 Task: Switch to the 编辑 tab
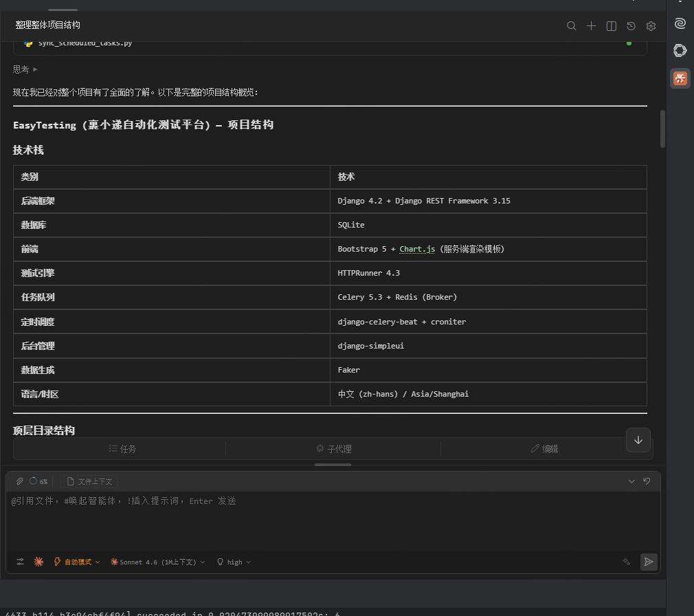click(x=544, y=449)
